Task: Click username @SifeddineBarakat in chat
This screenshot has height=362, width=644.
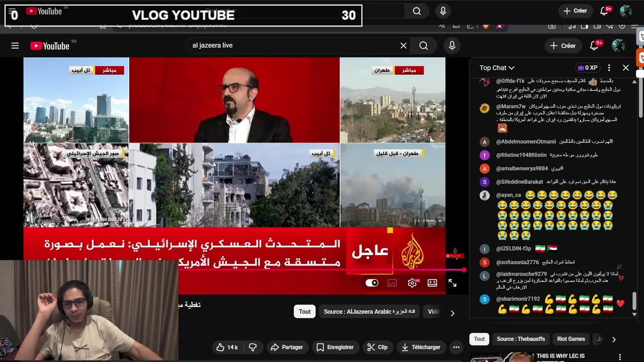Action: [x=519, y=182]
